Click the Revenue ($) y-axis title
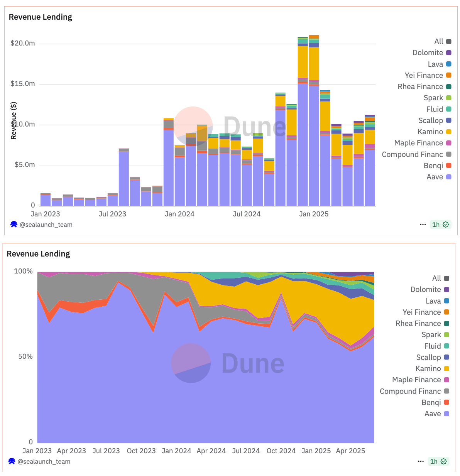Image resolution: width=460 pixels, height=476 pixels. point(14,121)
